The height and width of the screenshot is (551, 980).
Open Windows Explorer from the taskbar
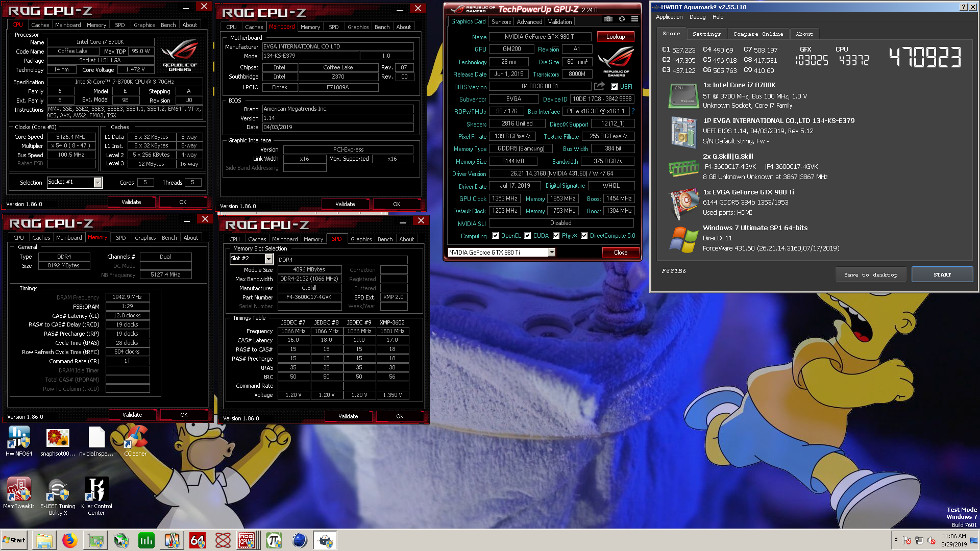[x=44, y=540]
